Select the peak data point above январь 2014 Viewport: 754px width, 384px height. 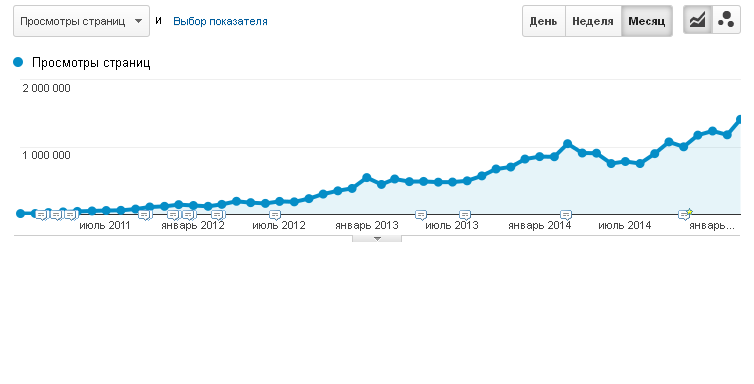[567, 144]
